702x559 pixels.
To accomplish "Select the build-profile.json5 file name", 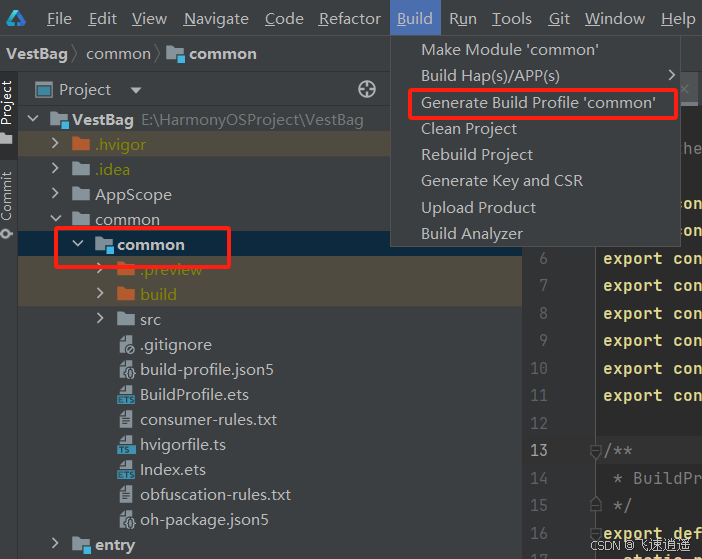I will click(207, 370).
